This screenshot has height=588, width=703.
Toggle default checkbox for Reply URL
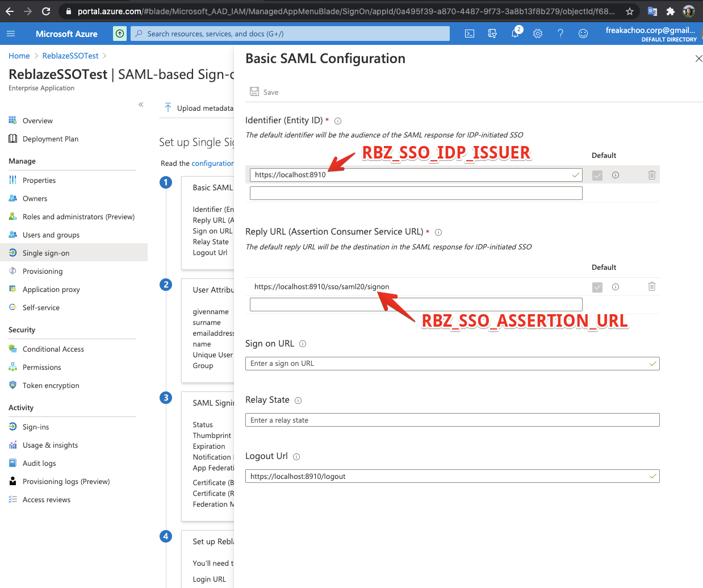[x=597, y=287]
